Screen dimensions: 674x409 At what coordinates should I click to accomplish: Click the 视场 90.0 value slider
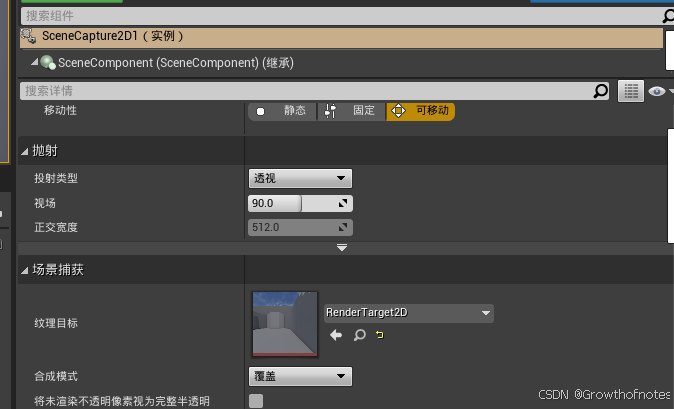pos(300,203)
